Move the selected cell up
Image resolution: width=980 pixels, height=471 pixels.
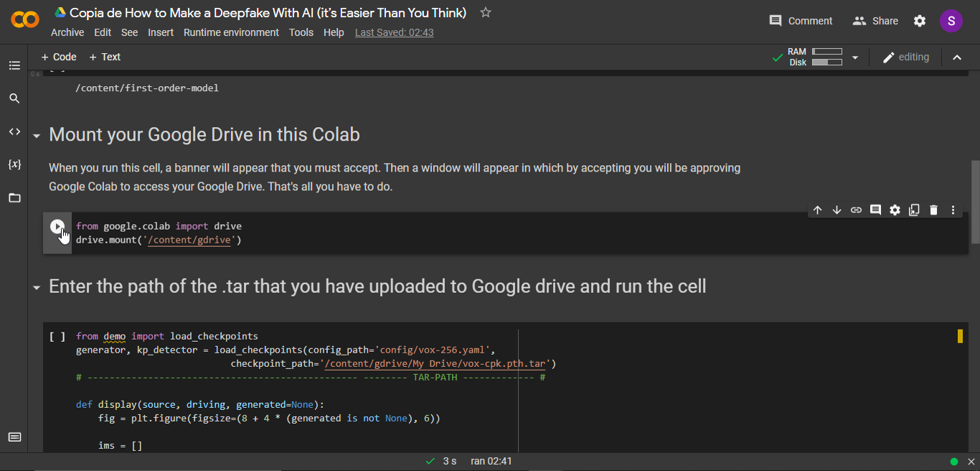click(817, 210)
